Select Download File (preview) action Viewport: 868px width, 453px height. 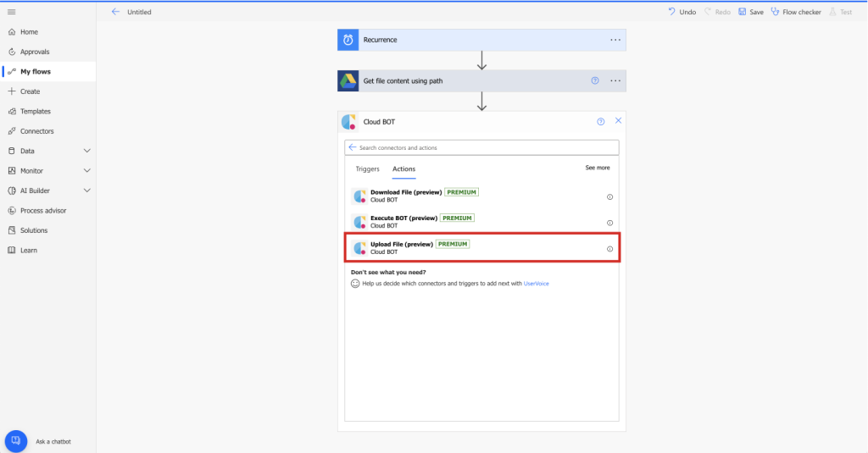tap(481, 196)
